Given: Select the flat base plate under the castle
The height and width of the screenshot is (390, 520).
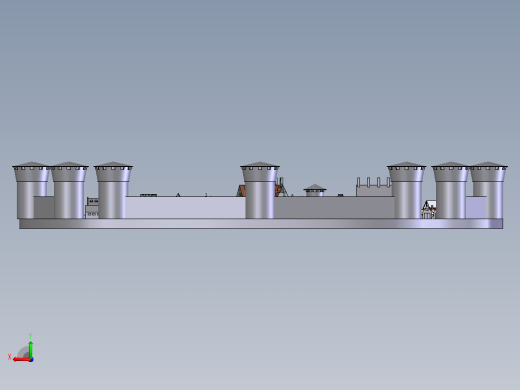Looking at the screenshot, I should (261, 224).
